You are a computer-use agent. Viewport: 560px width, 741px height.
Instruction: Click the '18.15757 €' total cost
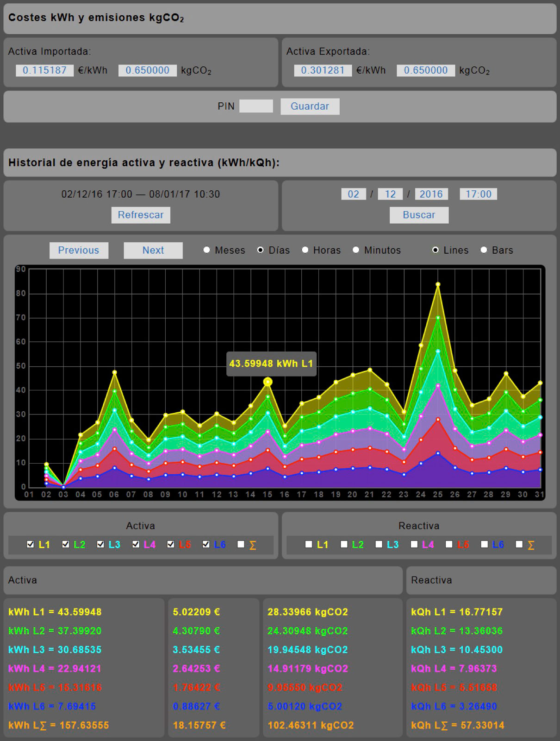point(199,725)
